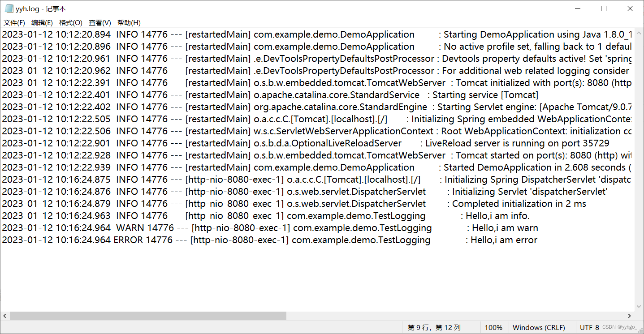Click the WARN level label
This screenshot has width=644, height=334.
[130, 228]
